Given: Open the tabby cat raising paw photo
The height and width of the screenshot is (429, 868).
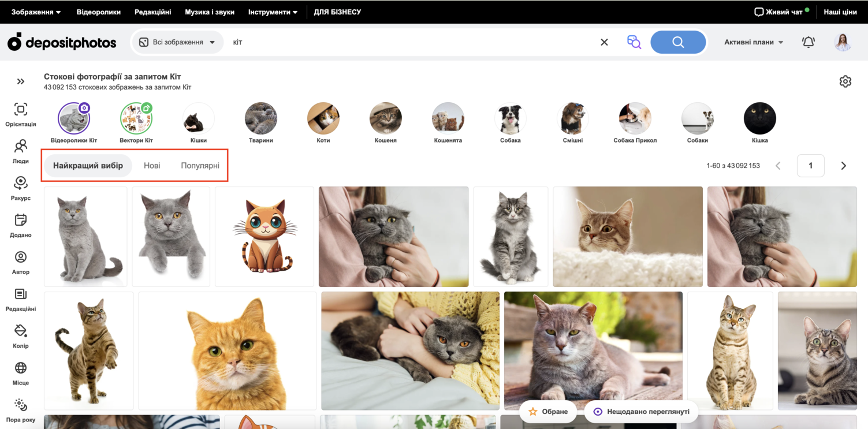Looking at the screenshot, I should click(x=89, y=351).
